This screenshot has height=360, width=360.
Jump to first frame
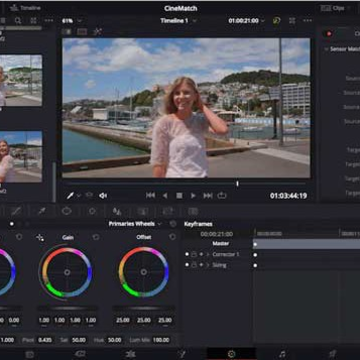[x=151, y=196]
